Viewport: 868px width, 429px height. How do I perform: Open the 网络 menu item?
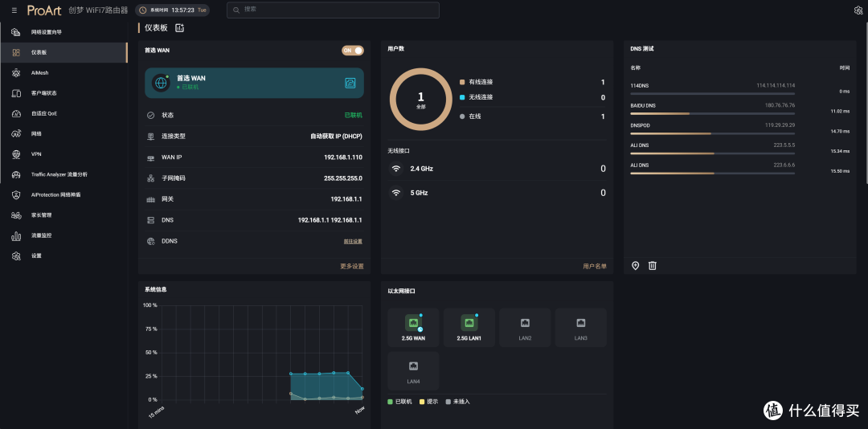click(x=63, y=133)
